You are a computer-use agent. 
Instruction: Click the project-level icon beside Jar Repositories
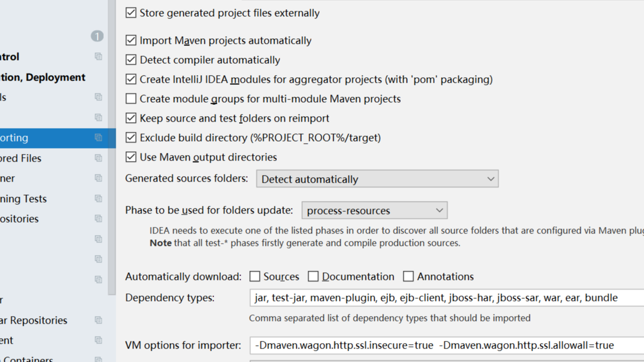98,320
